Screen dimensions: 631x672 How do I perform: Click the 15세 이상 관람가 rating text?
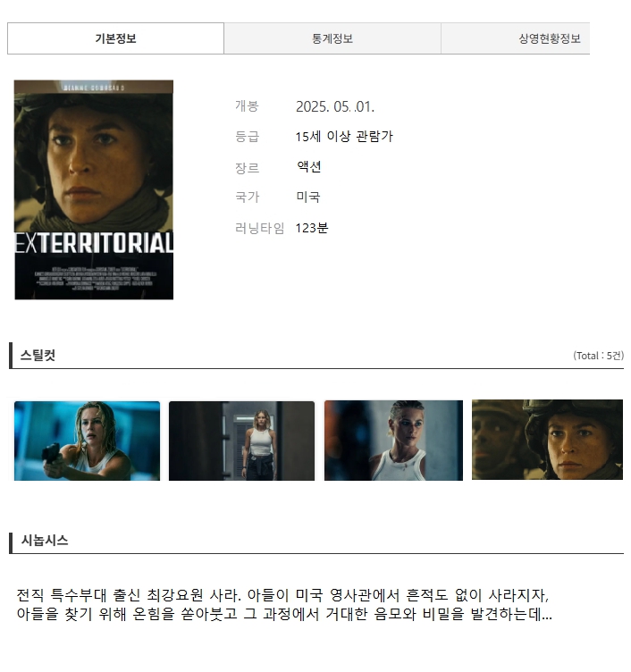[344, 137]
